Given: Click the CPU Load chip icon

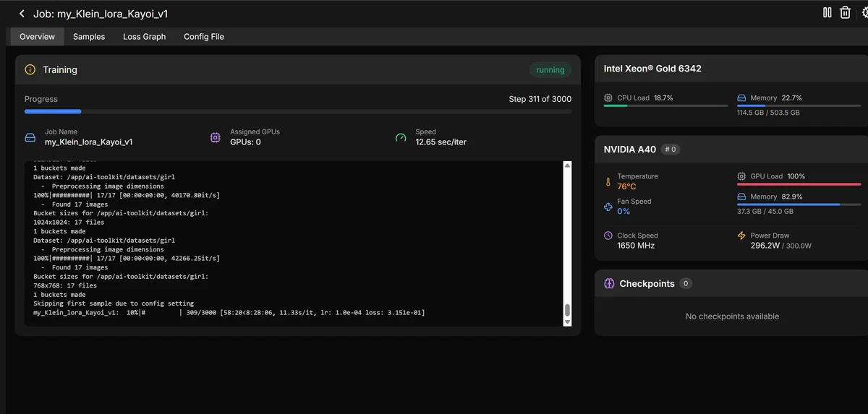Looking at the screenshot, I should tap(608, 98).
